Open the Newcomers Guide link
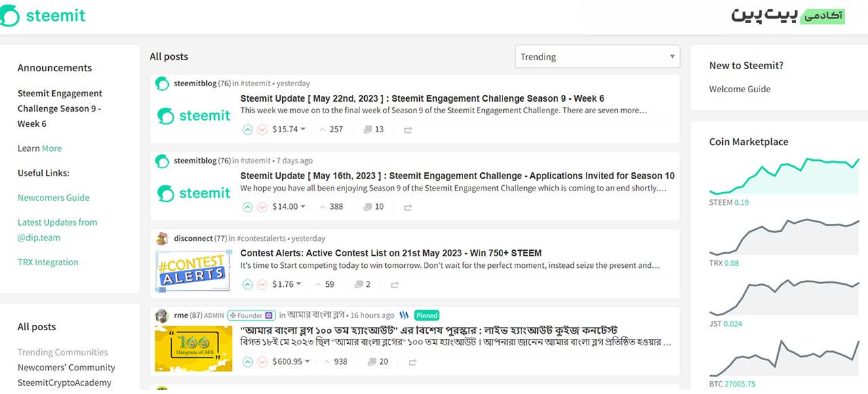The image size is (868, 394). (54, 198)
